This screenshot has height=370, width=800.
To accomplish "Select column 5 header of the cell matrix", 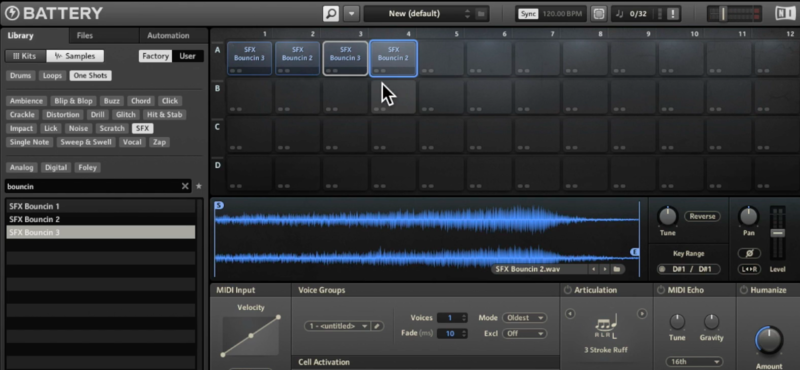I will coord(456,34).
